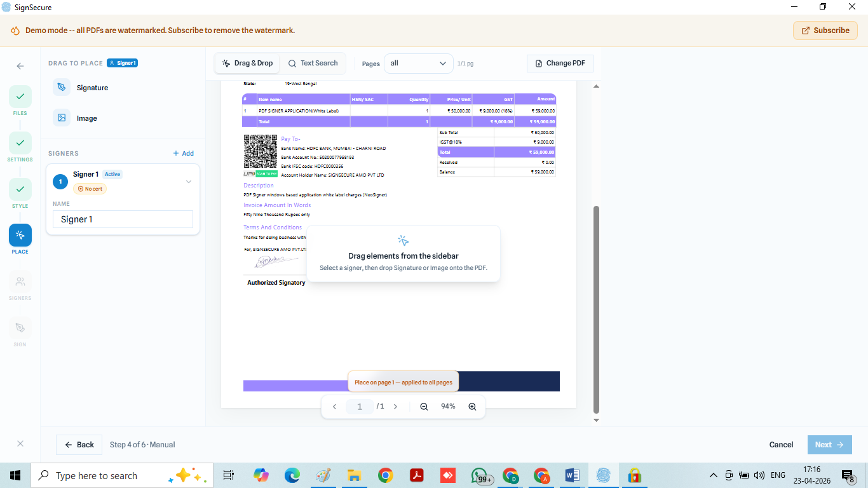The width and height of the screenshot is (868, 488).
Task: Click the Change PDF button
Action: (x=560, y=64)
